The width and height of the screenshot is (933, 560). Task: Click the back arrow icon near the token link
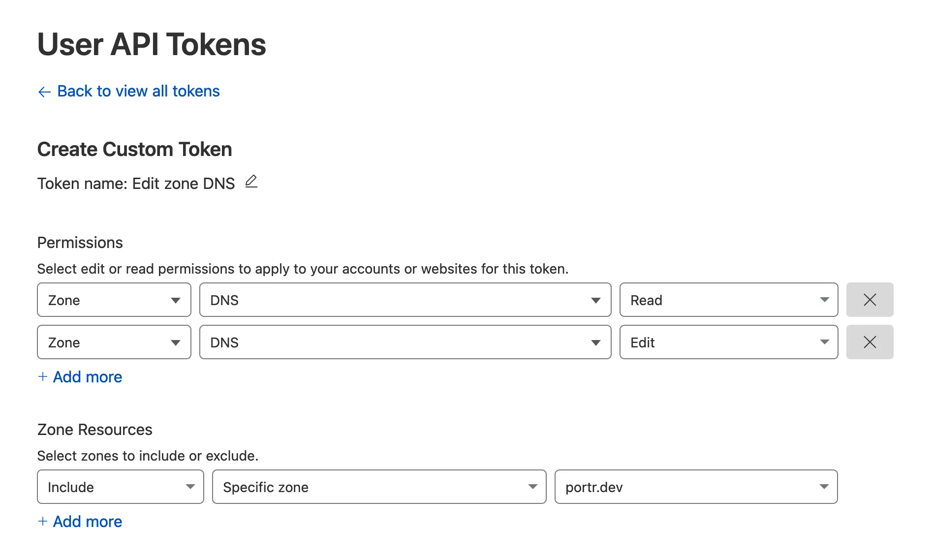pyautogui.click(x=44, y=92)
